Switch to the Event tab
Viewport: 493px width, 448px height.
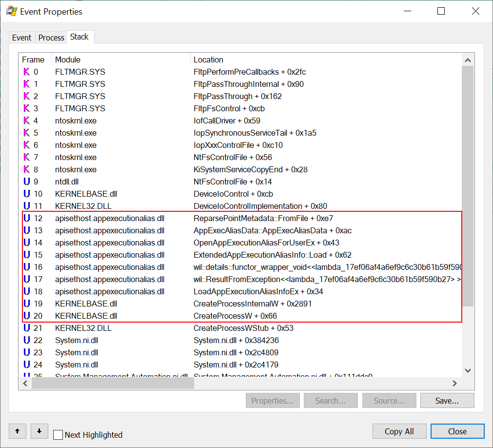tap(21, 38)
